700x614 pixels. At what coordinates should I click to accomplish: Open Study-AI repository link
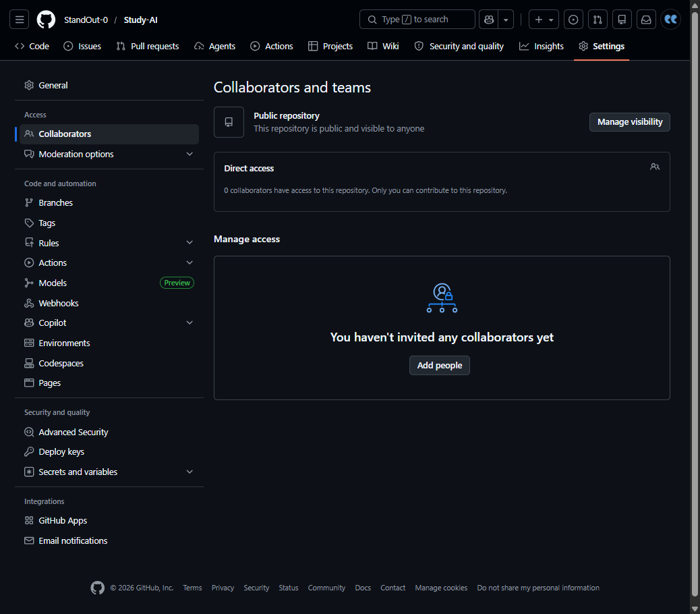pos(141,20)
